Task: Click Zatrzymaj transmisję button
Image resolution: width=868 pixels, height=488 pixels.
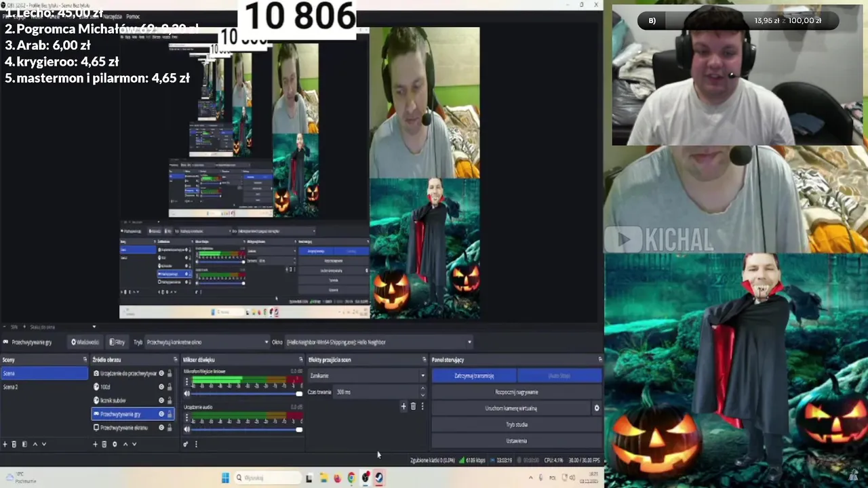Action: pos(474,375)
